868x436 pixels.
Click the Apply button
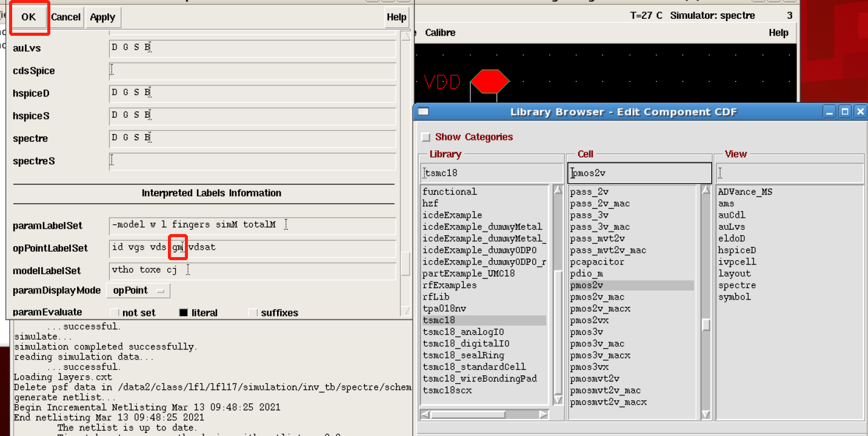[x=102, y=17]
